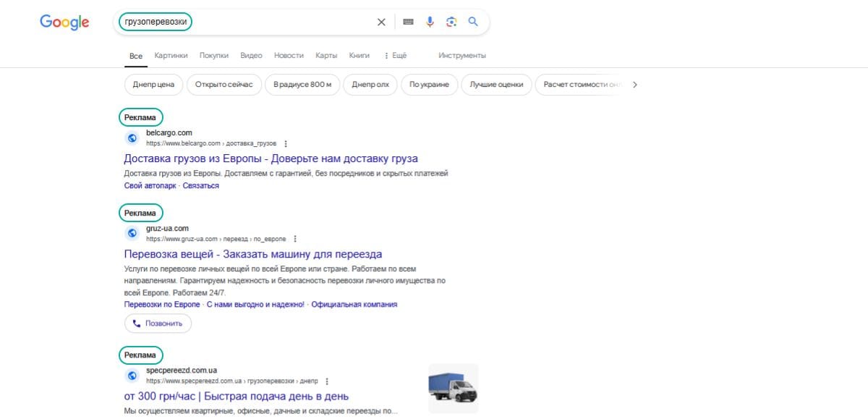
Task: Switch to the Картинки tab
Action: click(171, 56)
